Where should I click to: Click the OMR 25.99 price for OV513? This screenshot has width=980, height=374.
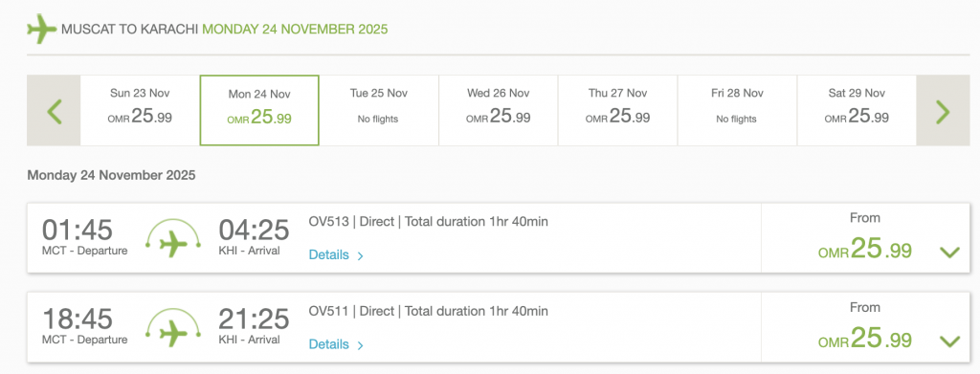coord(865,250)
